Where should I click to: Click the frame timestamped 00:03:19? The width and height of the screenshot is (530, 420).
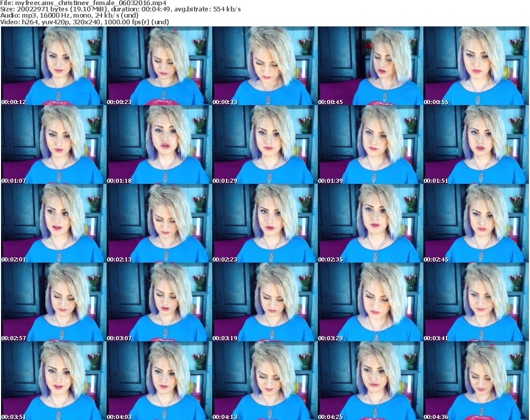click(264, 302)
